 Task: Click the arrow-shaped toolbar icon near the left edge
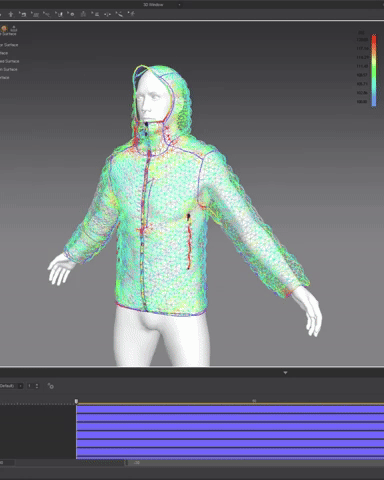(x=11, y=14)
